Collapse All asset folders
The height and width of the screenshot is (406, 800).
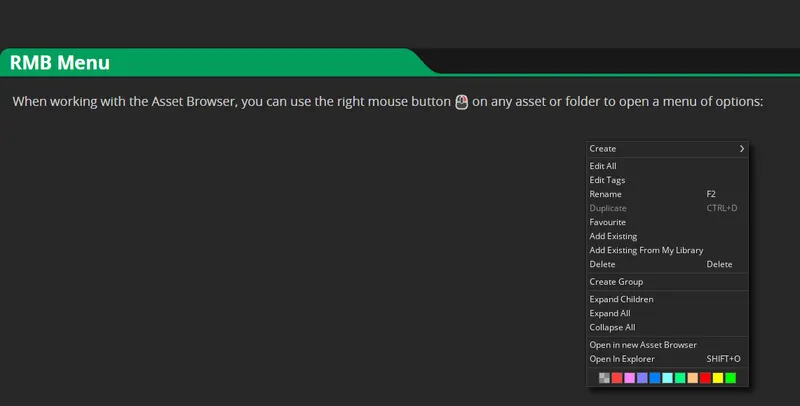point(612,327)
